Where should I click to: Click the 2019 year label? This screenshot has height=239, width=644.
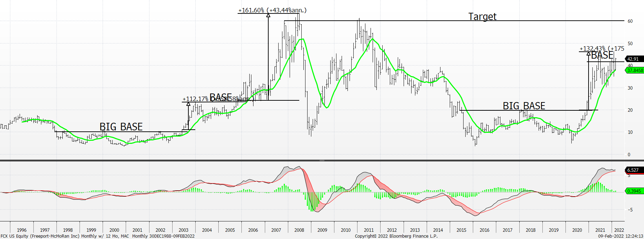[554, 230]
